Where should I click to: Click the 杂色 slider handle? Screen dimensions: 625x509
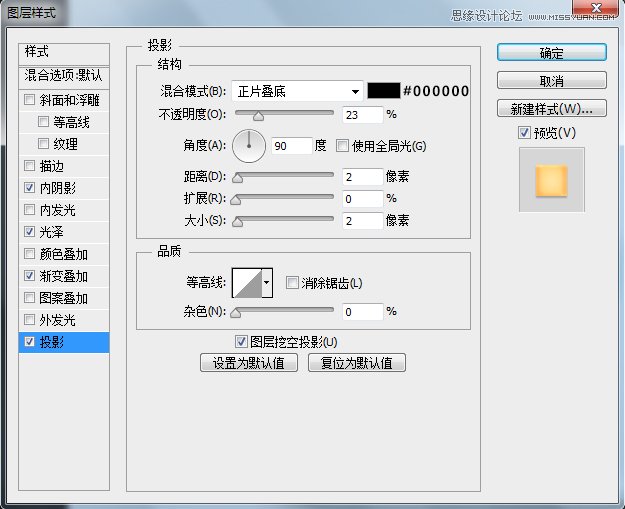click(236, 313)
